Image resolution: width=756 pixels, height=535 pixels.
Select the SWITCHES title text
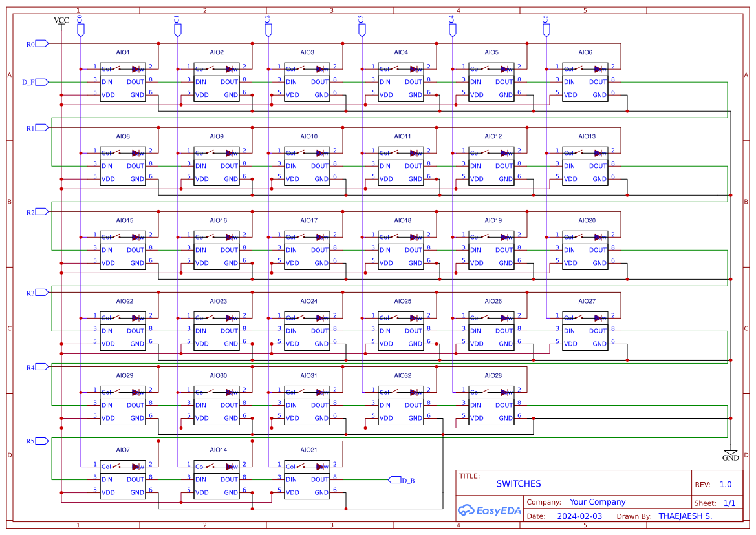coord(518,483)
